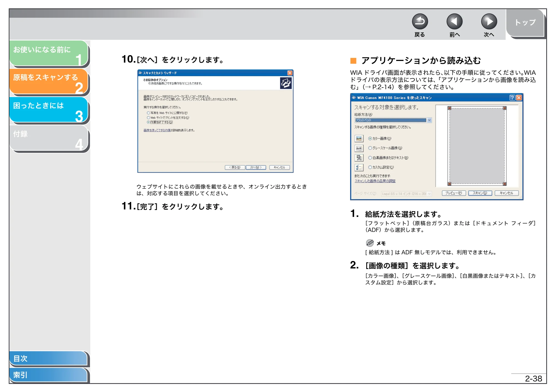Click the 次へ next page icon
The height and width of the screenshot is (392, 554).
point(489,22)
